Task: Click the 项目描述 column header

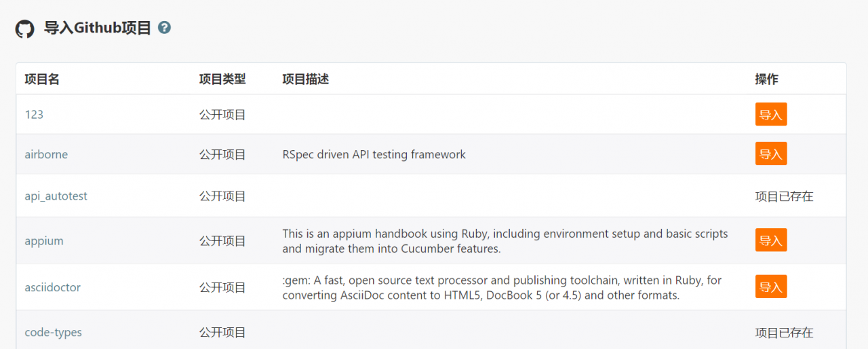Action: pos(306,79)
